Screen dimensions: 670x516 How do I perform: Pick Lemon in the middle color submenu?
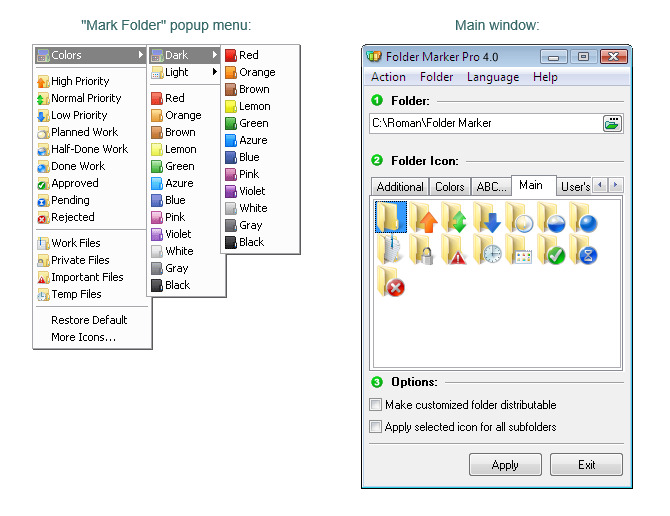click(186, 149)
